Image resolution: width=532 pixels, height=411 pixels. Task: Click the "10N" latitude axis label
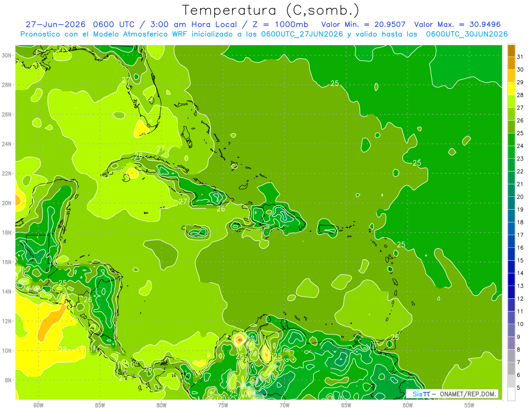click(7, 351)
